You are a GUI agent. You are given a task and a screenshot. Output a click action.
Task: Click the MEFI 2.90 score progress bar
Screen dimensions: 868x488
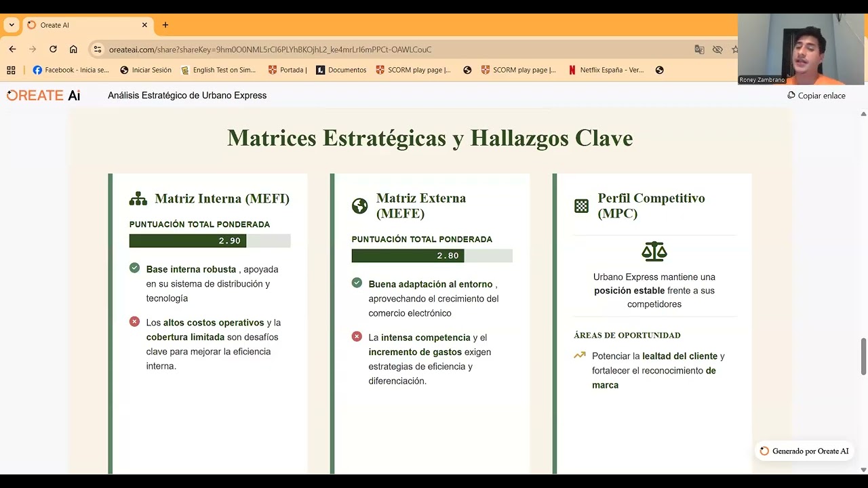(210, 241)
